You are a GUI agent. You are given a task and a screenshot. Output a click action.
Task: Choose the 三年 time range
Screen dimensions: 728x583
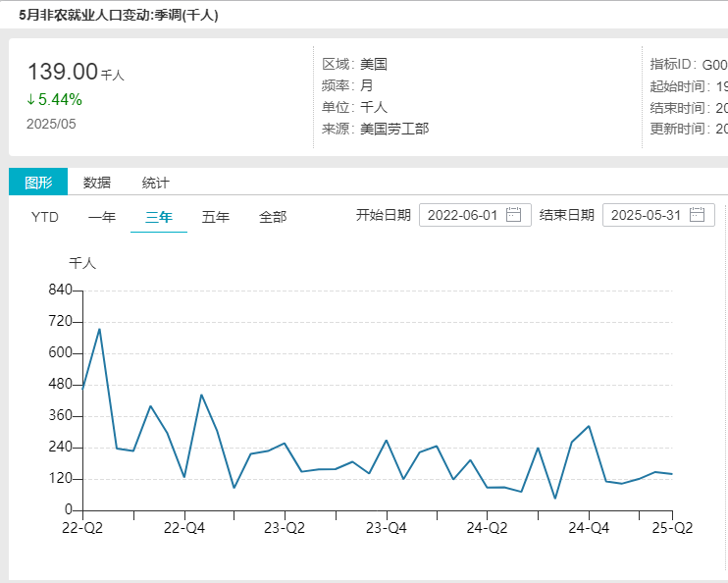pos(159,217)
